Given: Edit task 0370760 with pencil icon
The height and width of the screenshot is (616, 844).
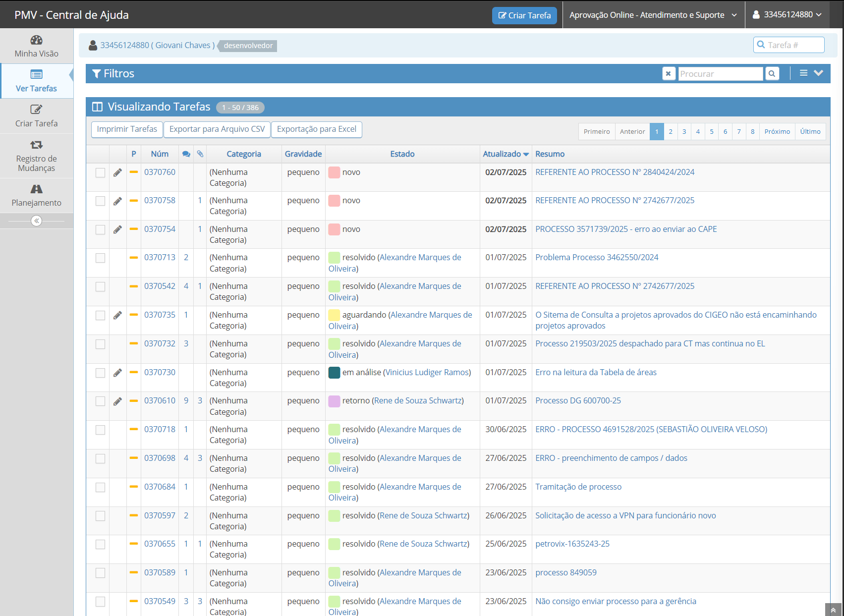Looking at the screenshot, I should (x=117, y=172).
